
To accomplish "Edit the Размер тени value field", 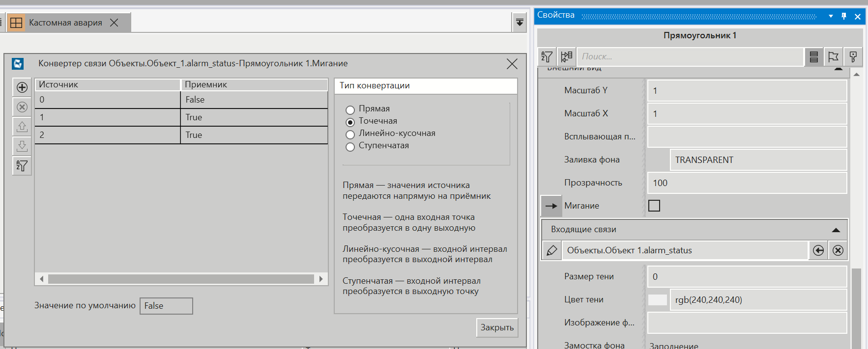I will [747, 277].
